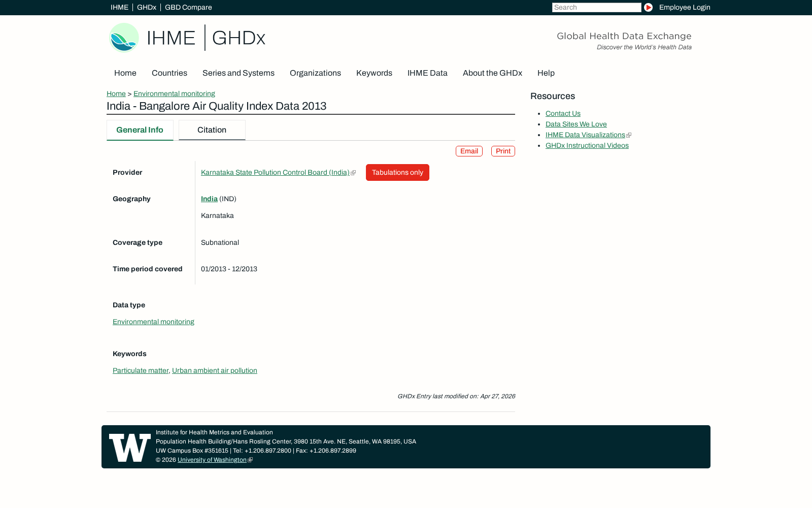Click the Time period covered label
Image resolution: width=812 pixels, height=508 pixels.
point(148,269)
